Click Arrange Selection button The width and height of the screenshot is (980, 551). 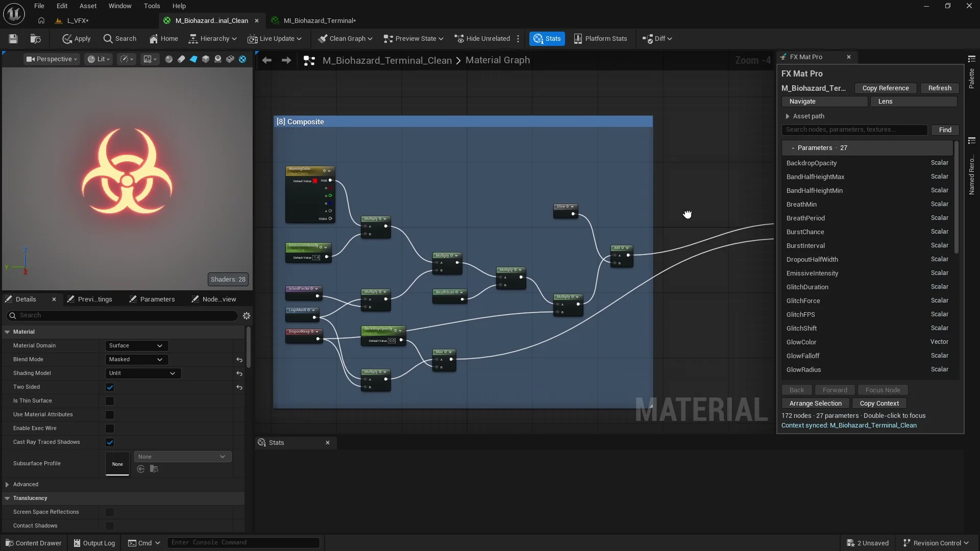[x=815, y=404]
